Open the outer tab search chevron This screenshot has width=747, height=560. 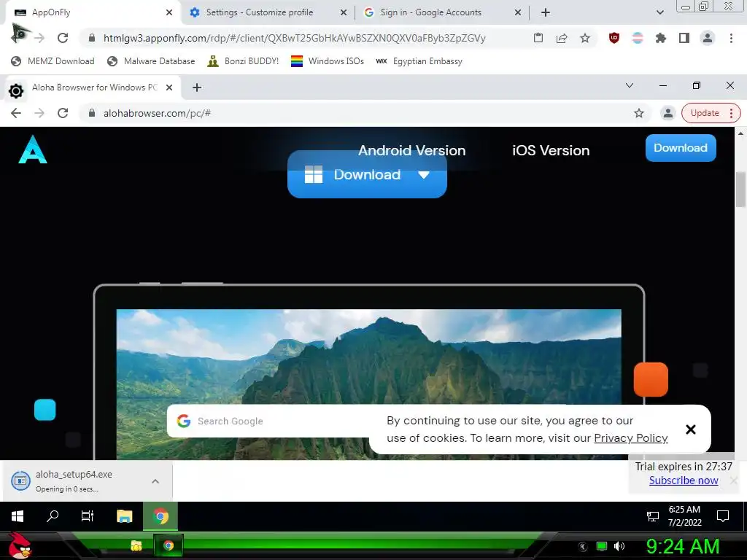click(x=659, y=12)
